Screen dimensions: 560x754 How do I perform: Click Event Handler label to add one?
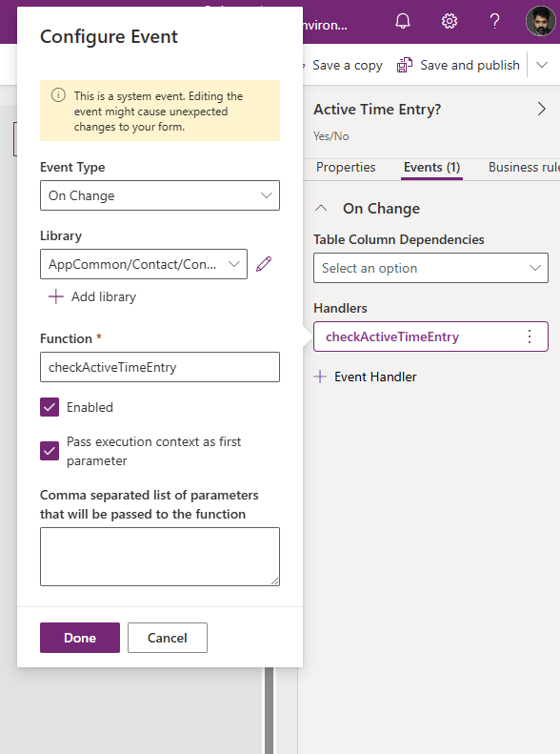point(375,377)
